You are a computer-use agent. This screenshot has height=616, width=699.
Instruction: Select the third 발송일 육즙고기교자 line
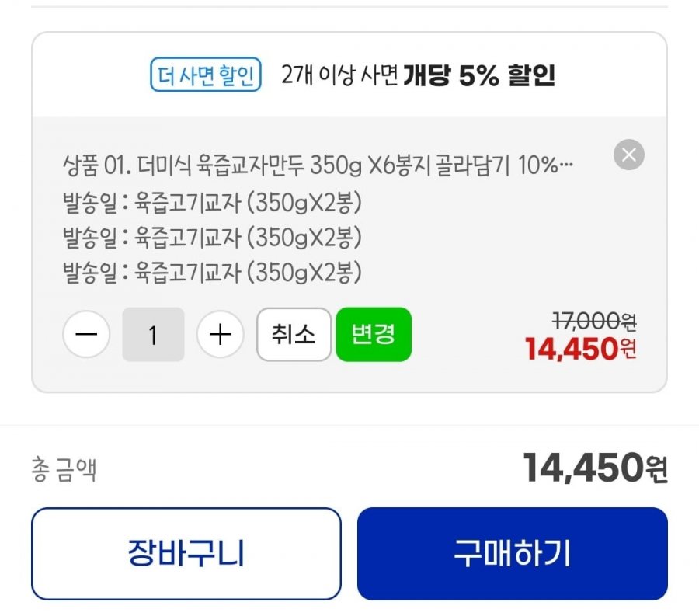(212, 271)
